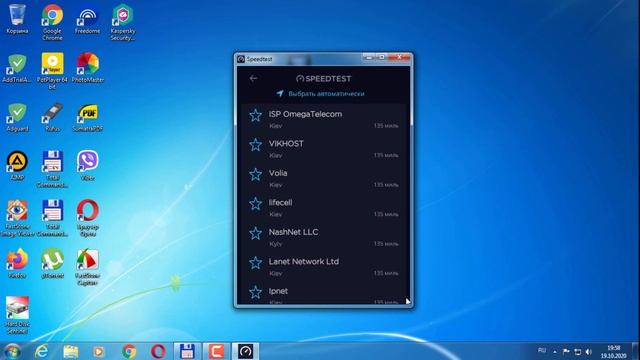Click 'Выбрать автоматически' auto-select link
The height and width of the screenshot is (360, 640).
point(320,93)
